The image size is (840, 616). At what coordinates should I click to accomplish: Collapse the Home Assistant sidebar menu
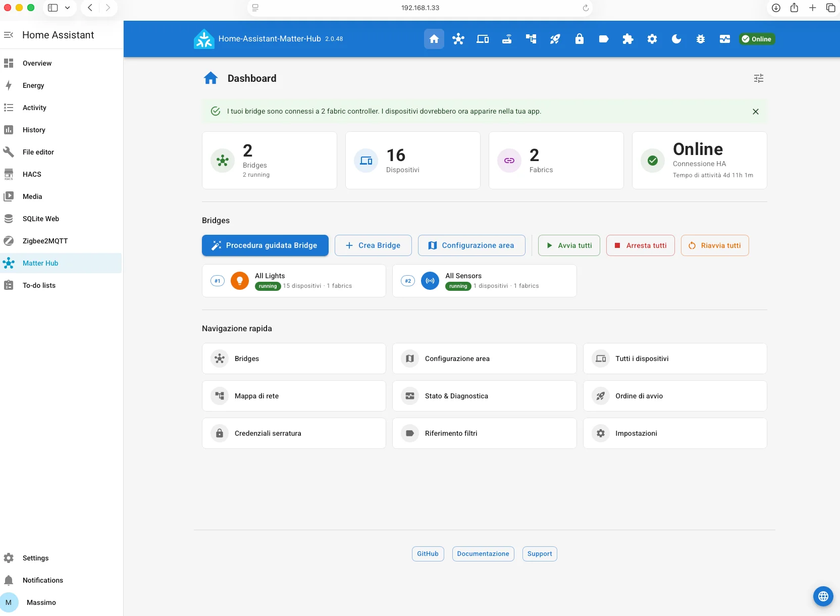coord(9,35)
